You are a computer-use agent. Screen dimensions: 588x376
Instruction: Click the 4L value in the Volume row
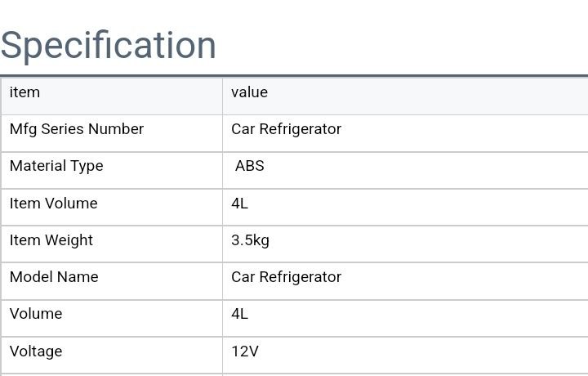pos(239,314)
